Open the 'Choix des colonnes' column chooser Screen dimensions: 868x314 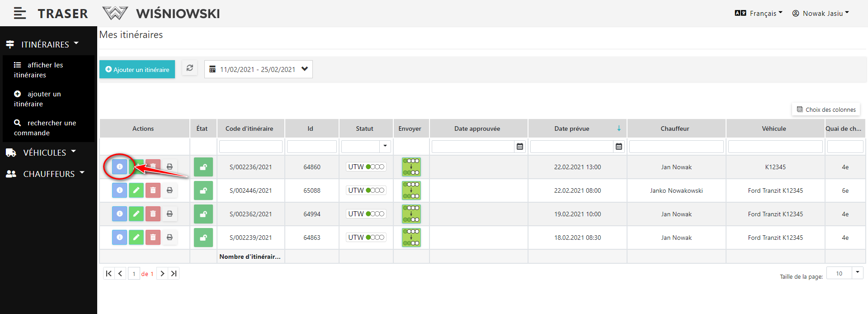826,109
